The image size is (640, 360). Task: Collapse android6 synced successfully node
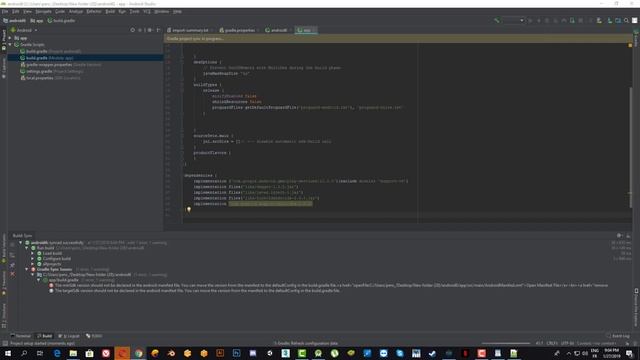tap(21, 242)
